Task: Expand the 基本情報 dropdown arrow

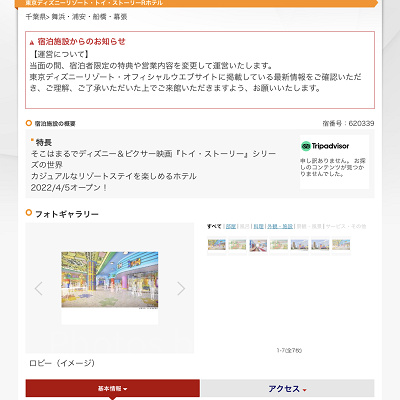Action: (125, 389)
